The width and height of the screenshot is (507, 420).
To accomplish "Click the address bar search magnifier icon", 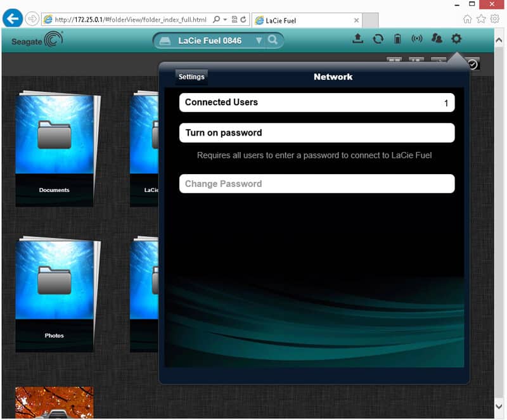I will 216,20.
